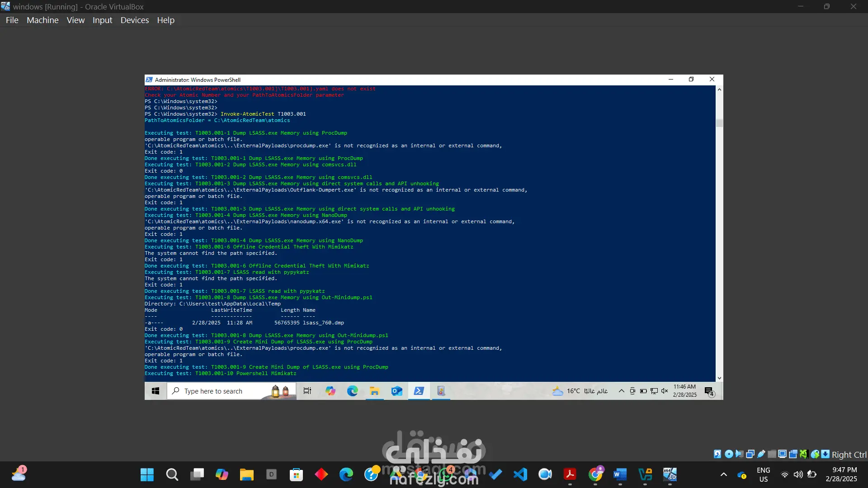The height and width of the screenshot is (488, 868).
Task: Expand host taskbar hidden icons chevron
Action: (724, 474)
